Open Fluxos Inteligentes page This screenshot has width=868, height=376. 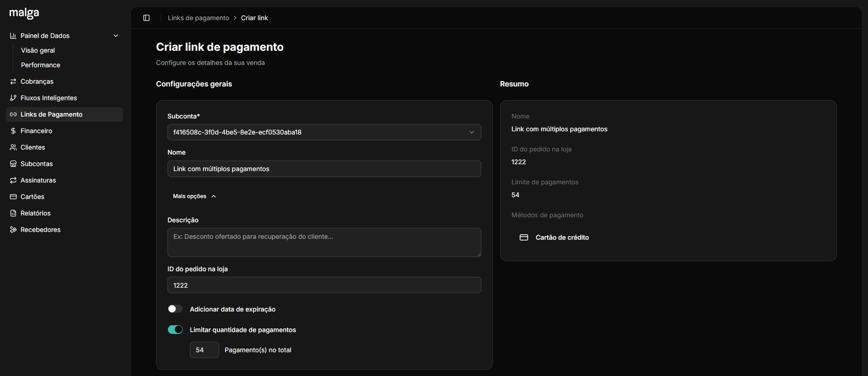65,98
